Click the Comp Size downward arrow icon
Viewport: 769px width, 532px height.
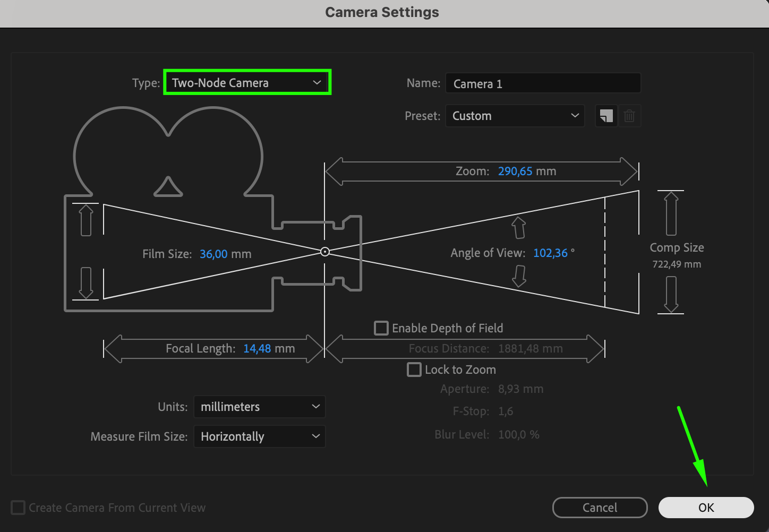(x=671, y=294)
